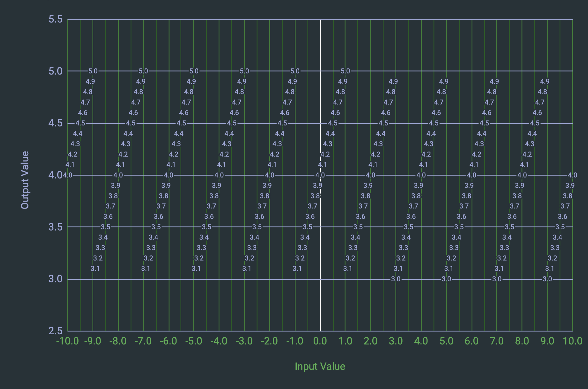This screenshot has height=389, width=588.
Task: Click the green x-axis tick label 10.0
Action: (573, 341)
